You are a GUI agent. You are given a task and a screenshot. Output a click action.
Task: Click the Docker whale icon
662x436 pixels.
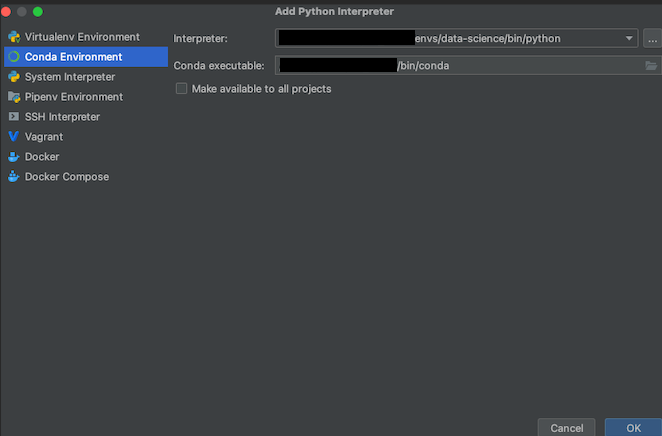(13, 157)
